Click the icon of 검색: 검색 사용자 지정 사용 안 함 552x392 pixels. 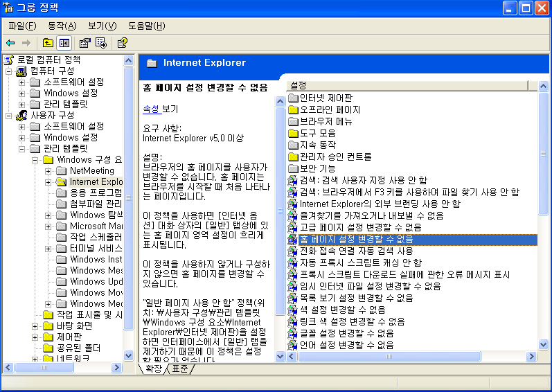point(292,181)
